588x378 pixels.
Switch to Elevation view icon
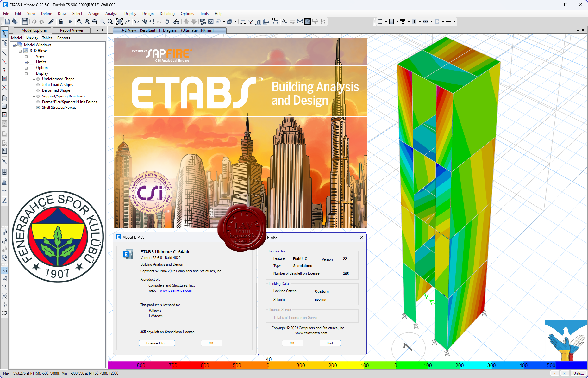tap(152, 22)
